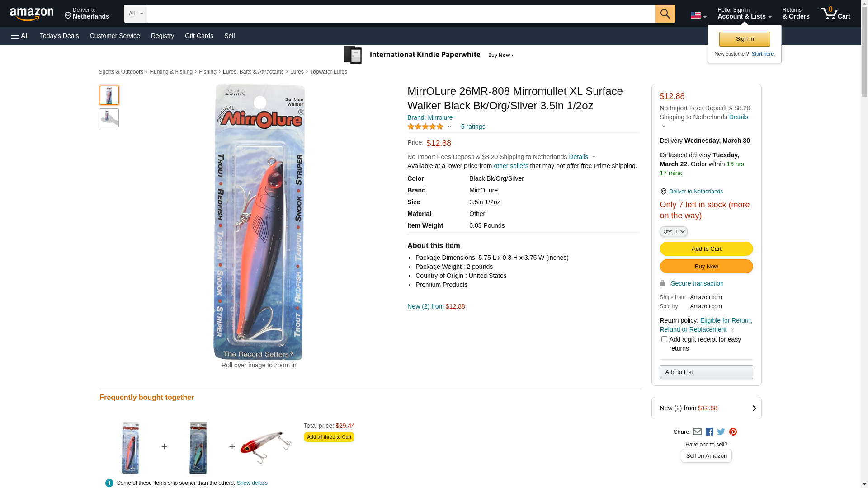Click into the Amazon search field
868x488 pixels.
pyautogui.click(x=401, y=14)
